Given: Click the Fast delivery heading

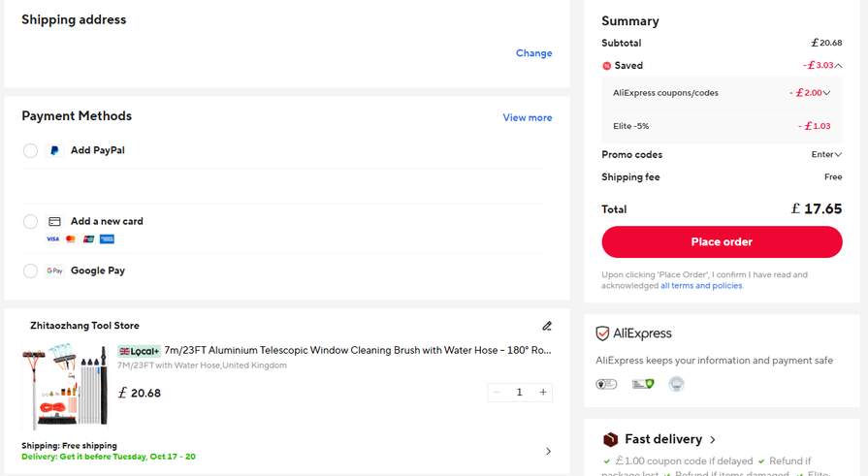Looking at the screenshot, I should (663, 439).
